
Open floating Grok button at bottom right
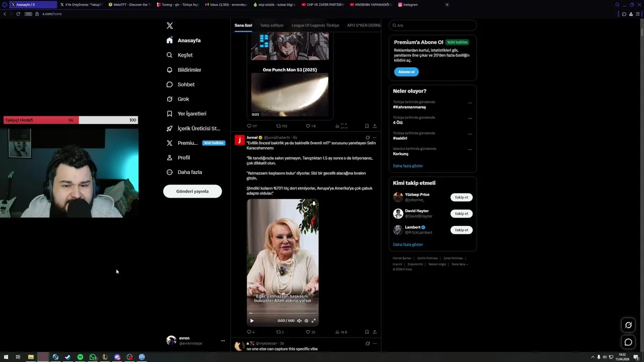tap(628, 325)
